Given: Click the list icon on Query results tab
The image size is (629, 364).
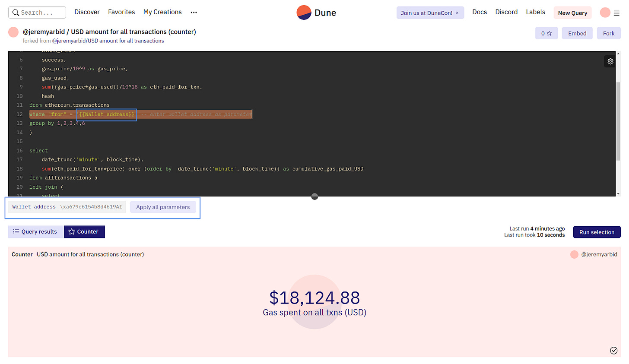Looking at the screenshot, I should [16, 232].
